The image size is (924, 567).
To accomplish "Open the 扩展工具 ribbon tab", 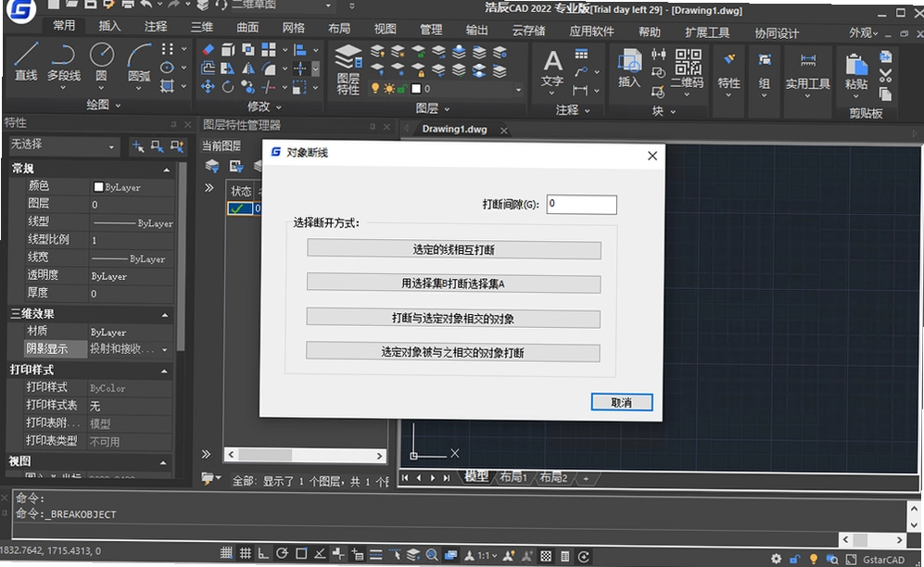I will tap(706, 32).
